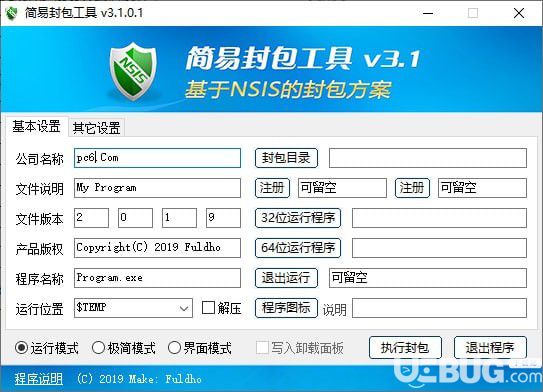Click the 封包目录 path field
Viewport: 543px width, 392px height.
[428, 158]
